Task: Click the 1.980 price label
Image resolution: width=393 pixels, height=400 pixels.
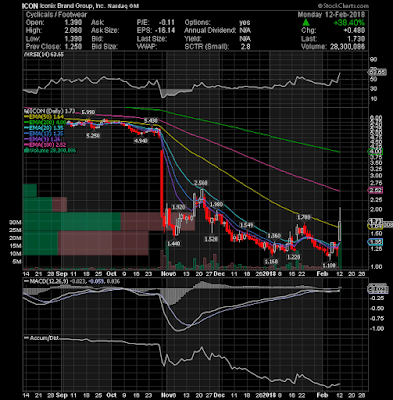Action: pos(216,204)
